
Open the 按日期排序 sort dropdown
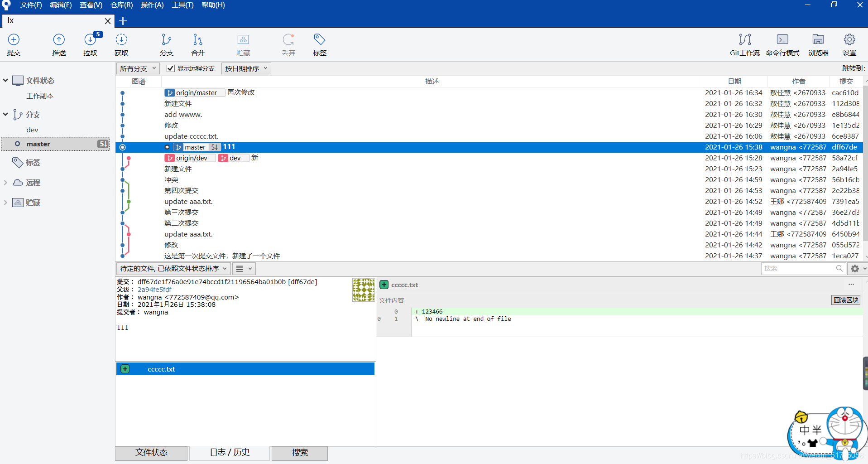(x=246, y=68)
